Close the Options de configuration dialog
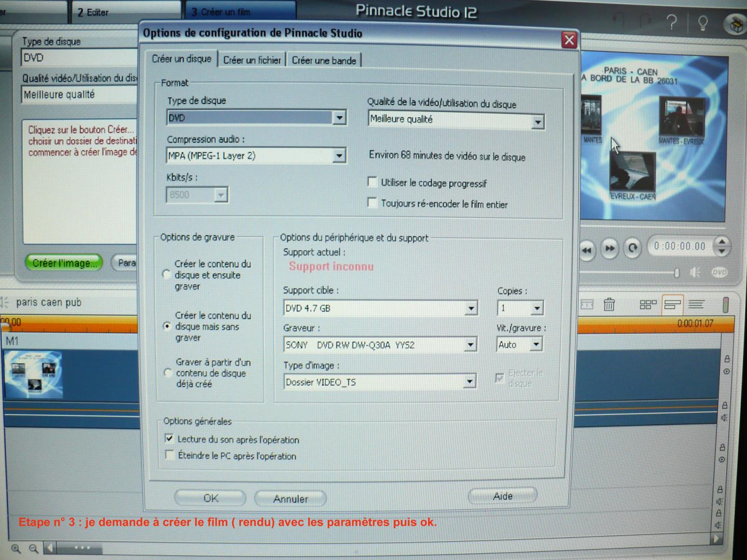 click(x=569, y=40)
